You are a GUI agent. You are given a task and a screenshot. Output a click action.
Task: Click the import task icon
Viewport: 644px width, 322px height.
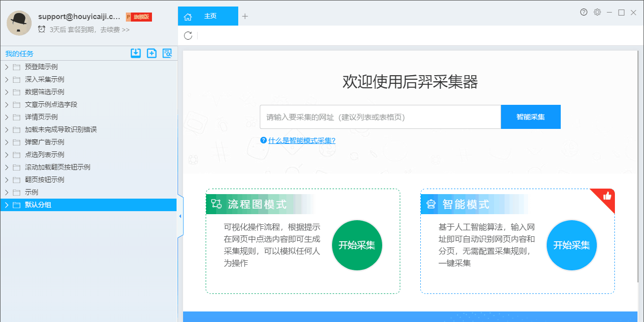[x=135, y=53]
